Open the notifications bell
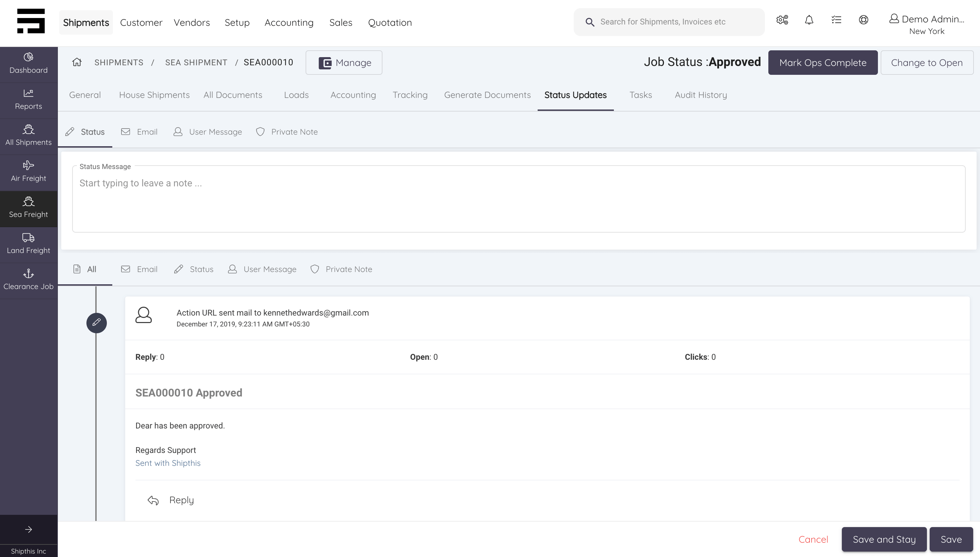Image resolution: width=980 pixels, height=557 pixels. [x=809, y=20]
